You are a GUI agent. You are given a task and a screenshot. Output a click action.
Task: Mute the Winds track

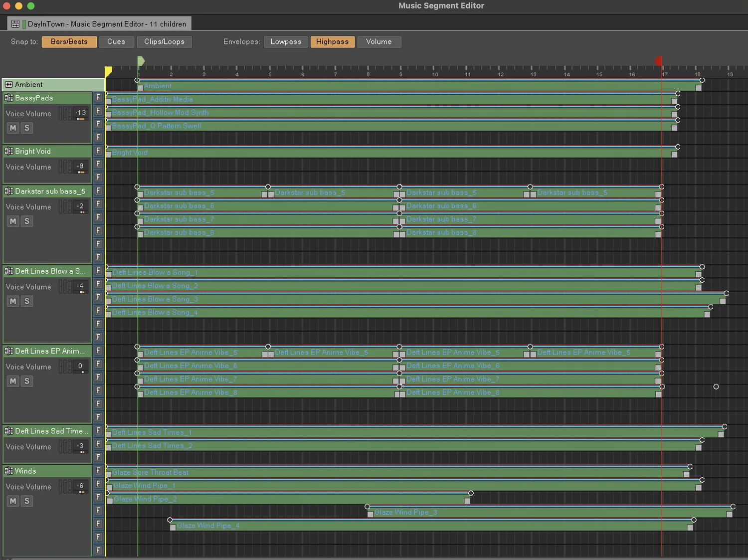coord(13,501)
